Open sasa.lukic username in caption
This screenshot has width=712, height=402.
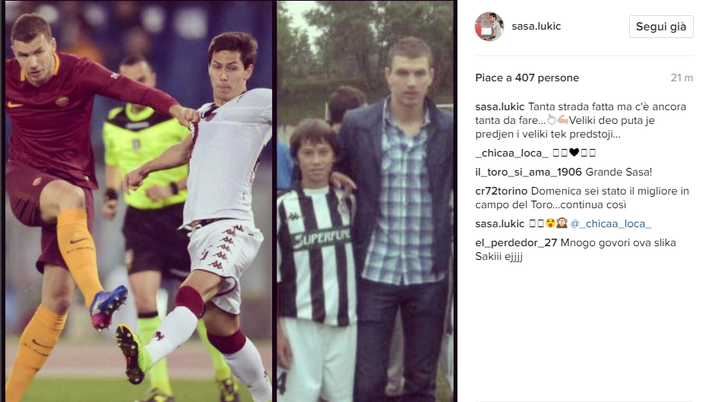pos(499,106)
